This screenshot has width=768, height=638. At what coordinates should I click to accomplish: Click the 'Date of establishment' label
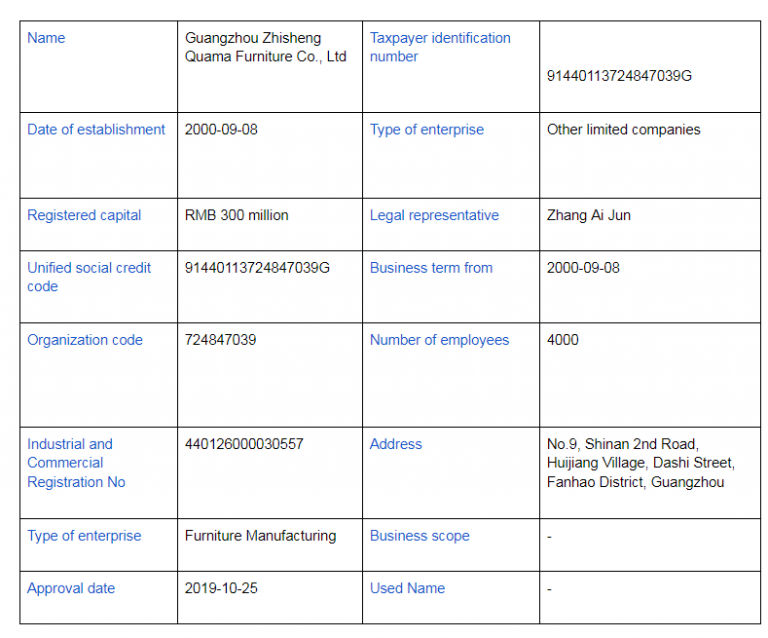(x=96, y=129)
